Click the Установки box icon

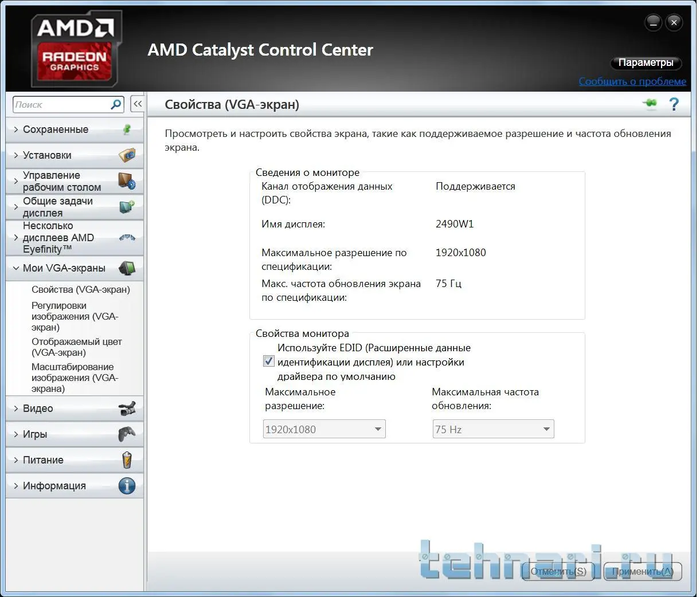[x=127, y=155]
